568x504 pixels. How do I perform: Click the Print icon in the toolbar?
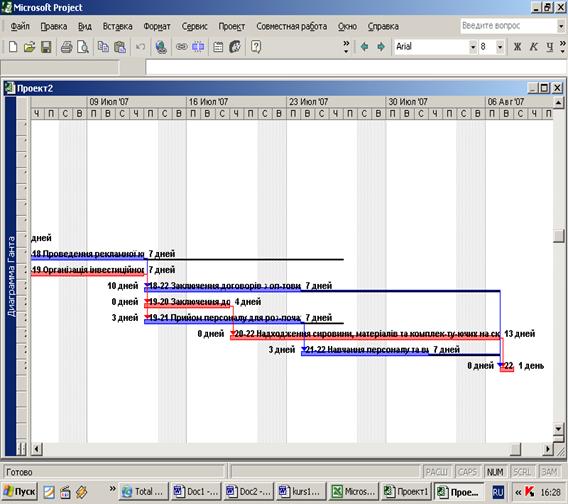coord(66,47)
